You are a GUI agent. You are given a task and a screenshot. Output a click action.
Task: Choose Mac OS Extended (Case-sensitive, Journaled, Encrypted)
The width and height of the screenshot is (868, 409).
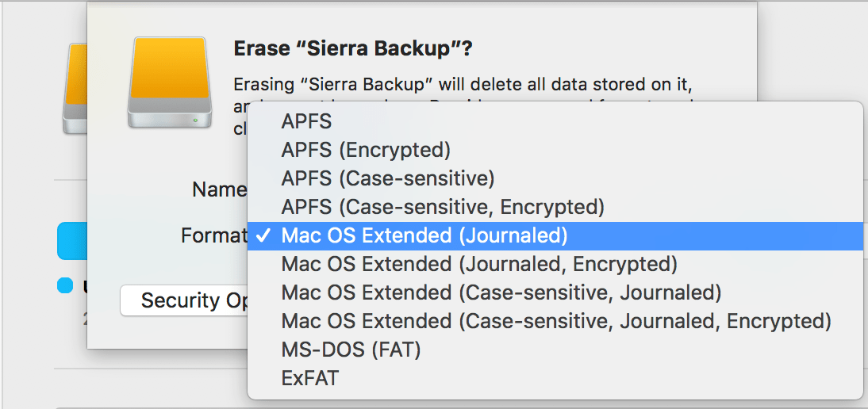coord(556,321)
